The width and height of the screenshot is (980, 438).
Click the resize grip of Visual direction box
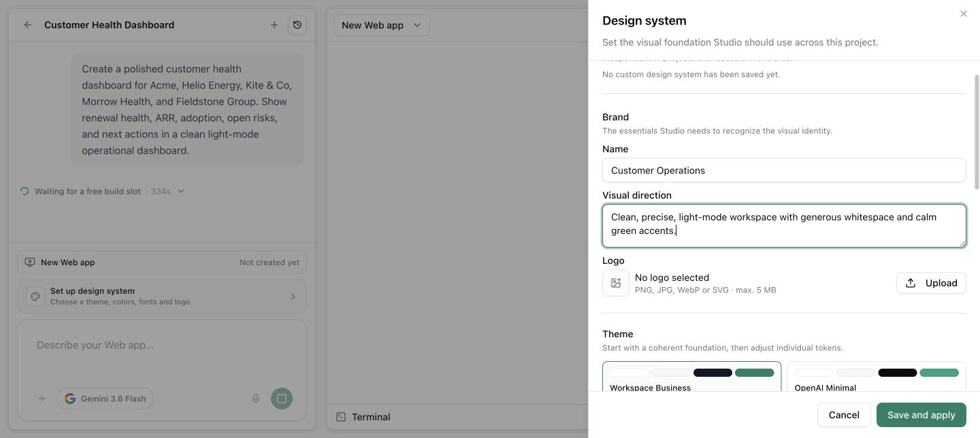pos(962,243)
